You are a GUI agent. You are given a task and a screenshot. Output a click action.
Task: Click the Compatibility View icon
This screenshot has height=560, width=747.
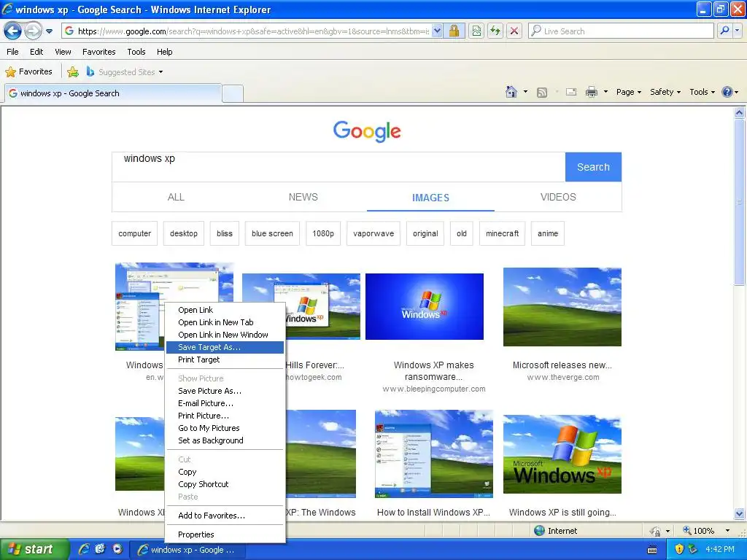(476, 31)
